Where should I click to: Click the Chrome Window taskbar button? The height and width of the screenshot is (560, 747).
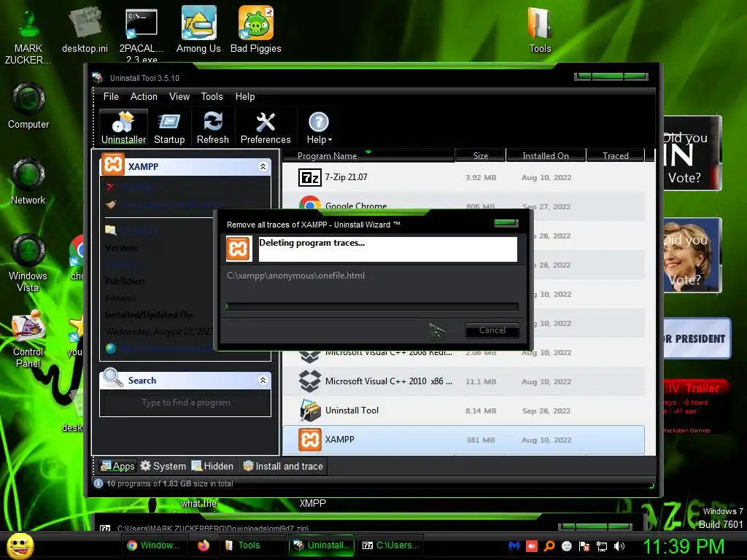[153, 545]
